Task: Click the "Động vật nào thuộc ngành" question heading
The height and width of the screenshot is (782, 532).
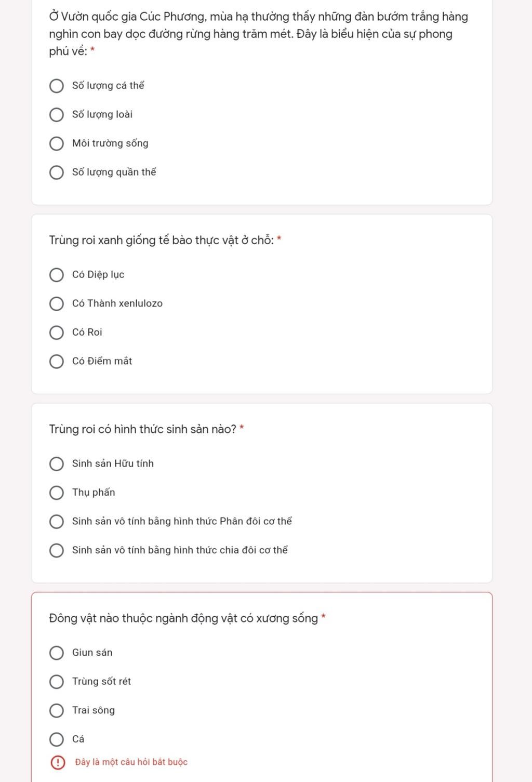Action: (183, 618)
